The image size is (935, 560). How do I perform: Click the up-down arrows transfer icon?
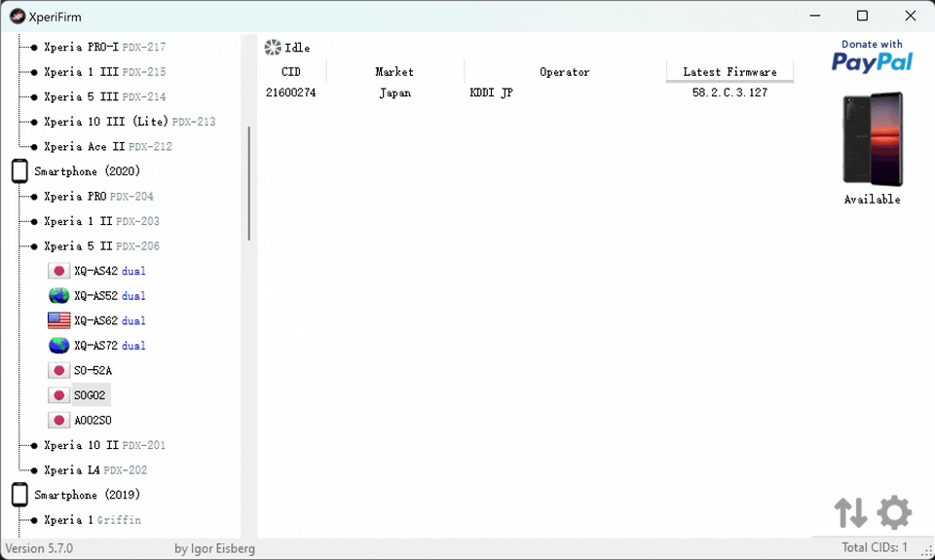tap(851, 512)
